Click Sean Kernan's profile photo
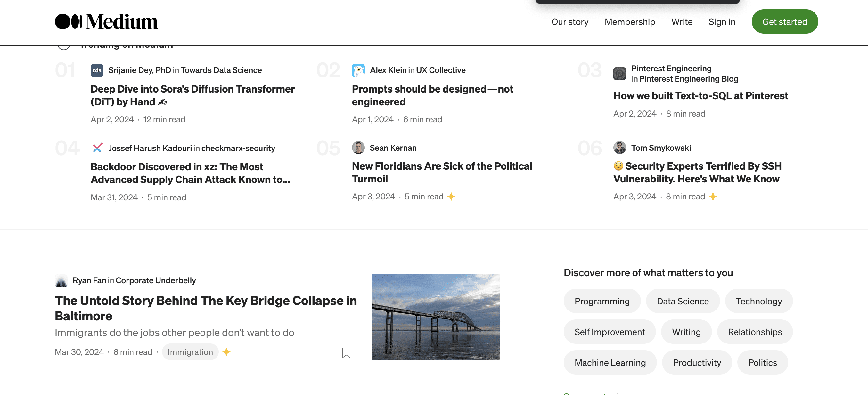The image size is (868, 395). 358,148
